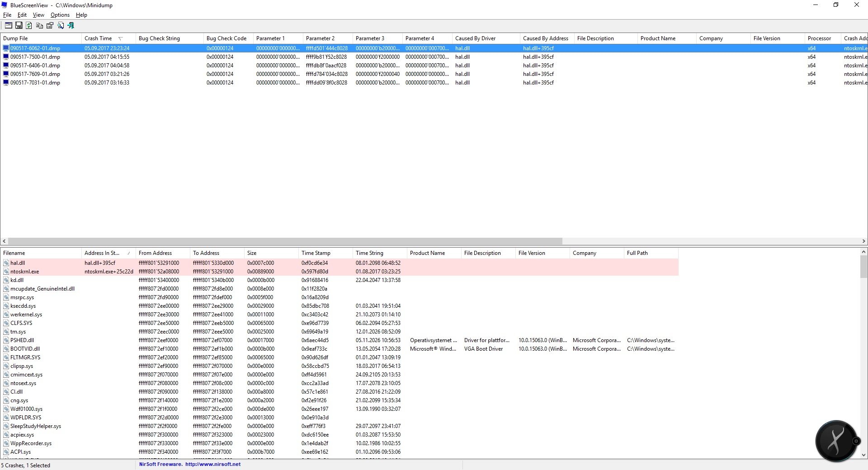
Task: Click the Save Selected Items floppy icon
Action: pyautogui.click(x=19, y=25)
